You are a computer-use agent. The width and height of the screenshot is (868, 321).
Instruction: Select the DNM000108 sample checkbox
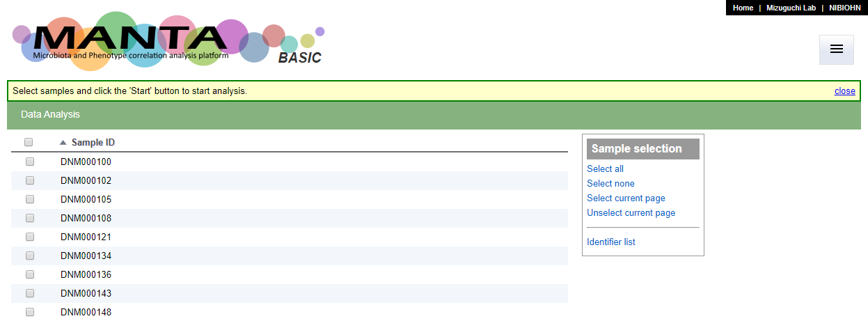point(30,218)
